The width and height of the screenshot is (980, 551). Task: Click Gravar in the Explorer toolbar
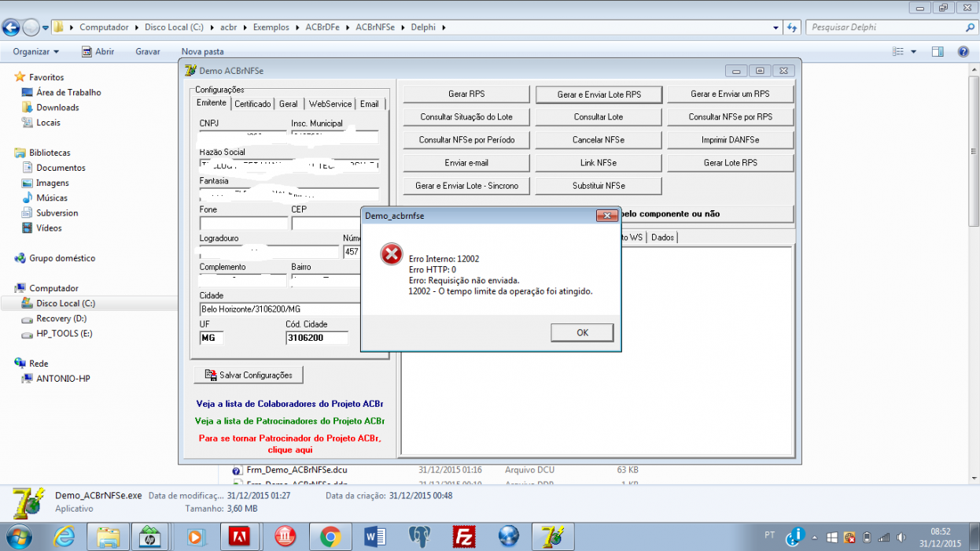coord(148,52)
